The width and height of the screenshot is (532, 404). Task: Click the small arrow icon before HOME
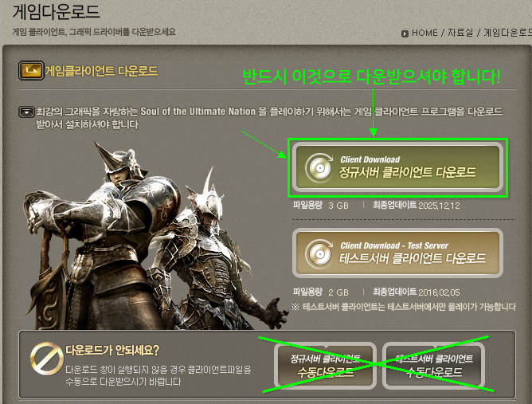pos(405,33)
